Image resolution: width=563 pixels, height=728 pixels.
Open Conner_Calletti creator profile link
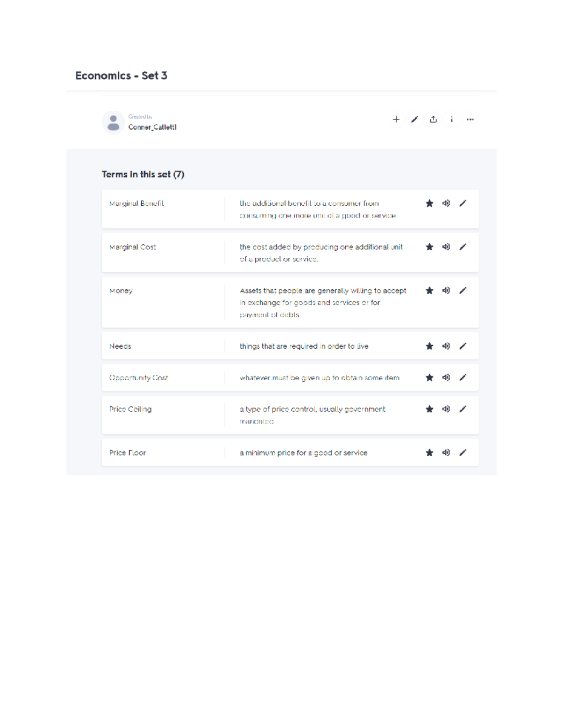(x=152, y=127)
